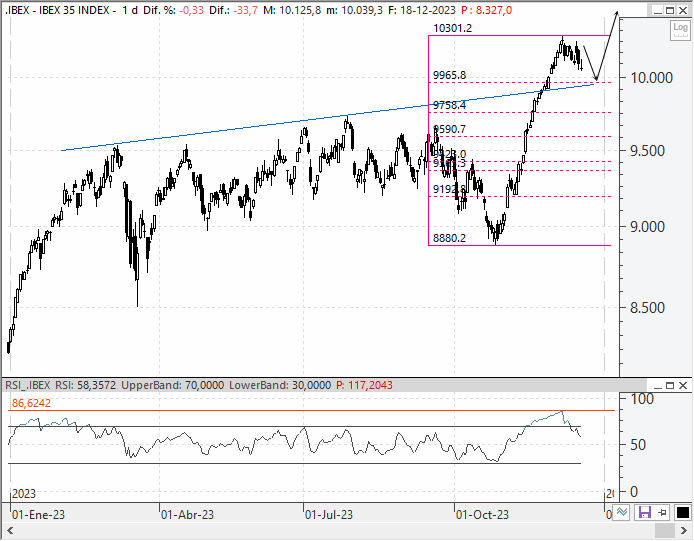Click the 01-Jul-23 date on time axis
Viewport: 694px width, 541px height.
click(x=329, y=515)
